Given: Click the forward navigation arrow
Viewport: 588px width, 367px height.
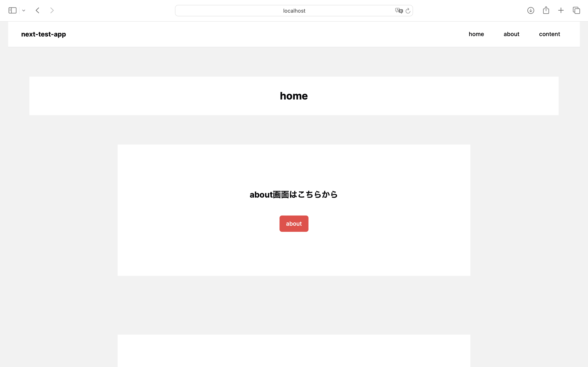Looking at the screenshot, I should (52, 10).
